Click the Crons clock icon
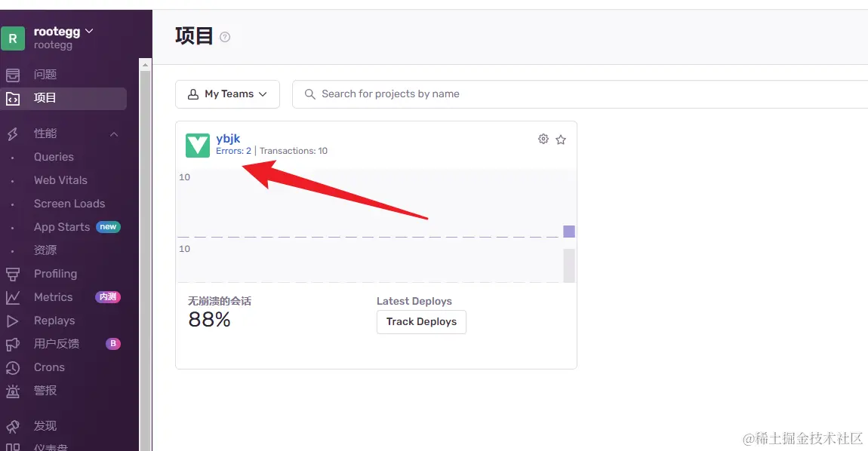 (x=13, y=367)
